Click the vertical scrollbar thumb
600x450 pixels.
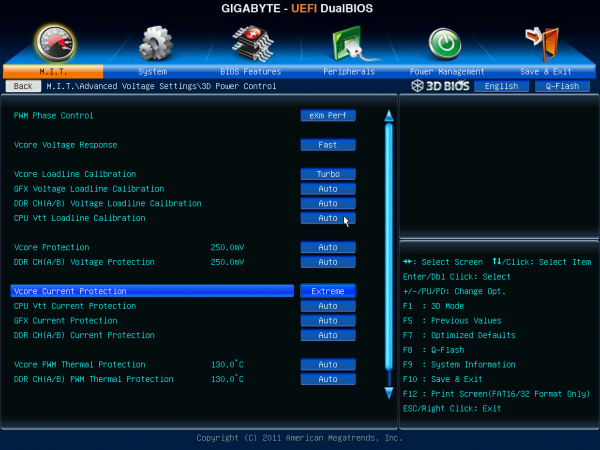[389, 247]
